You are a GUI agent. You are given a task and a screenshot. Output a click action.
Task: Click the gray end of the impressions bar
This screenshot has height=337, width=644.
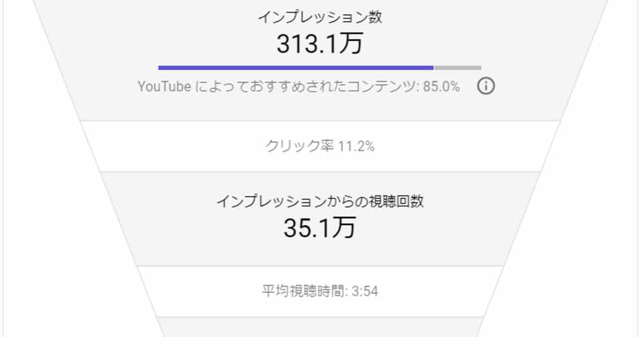[x=458, y=68]
